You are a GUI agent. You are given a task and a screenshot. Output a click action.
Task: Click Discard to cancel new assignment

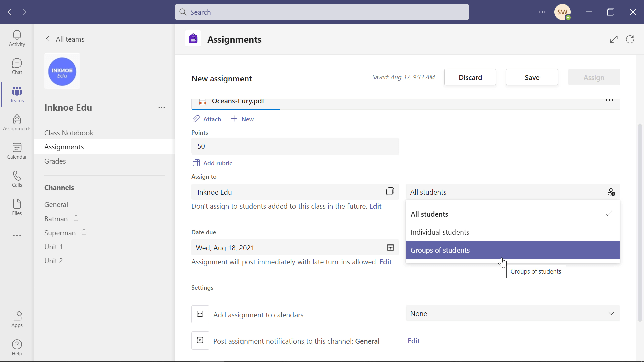click(470, 77)
